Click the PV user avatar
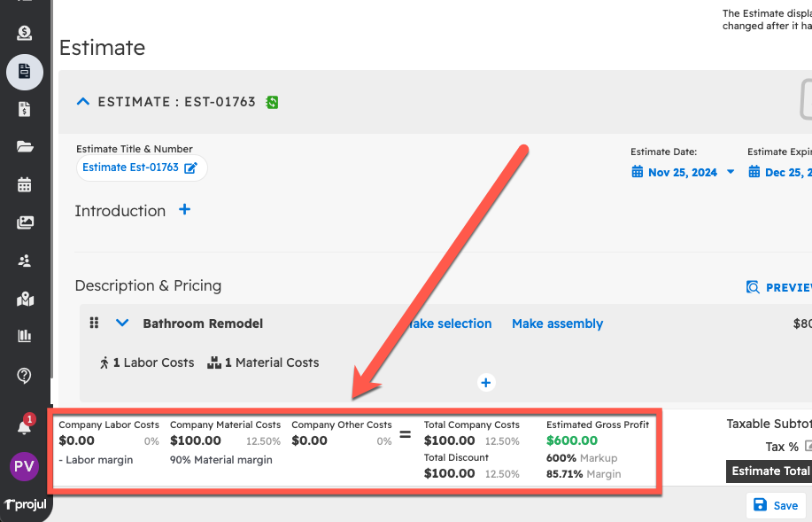 pos(25,466)
